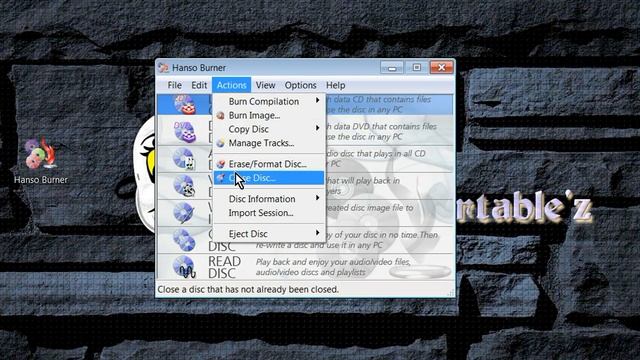The image size is (640, 360).
Task: Click 'of your disc in no time.Then' description
Action: (x=386, y=235)
